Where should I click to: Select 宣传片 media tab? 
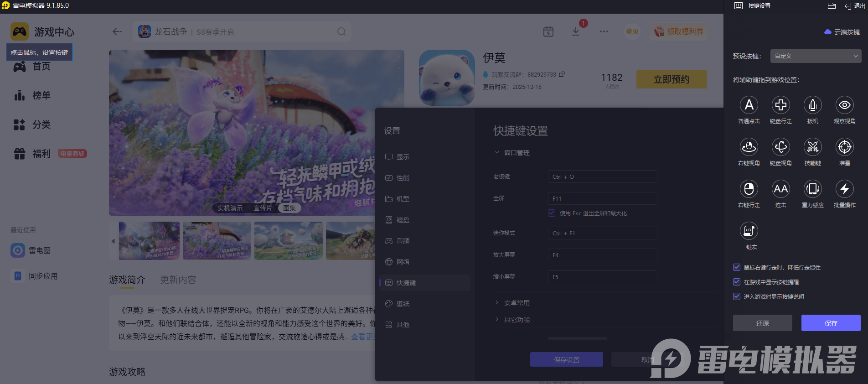click(263, 208)
